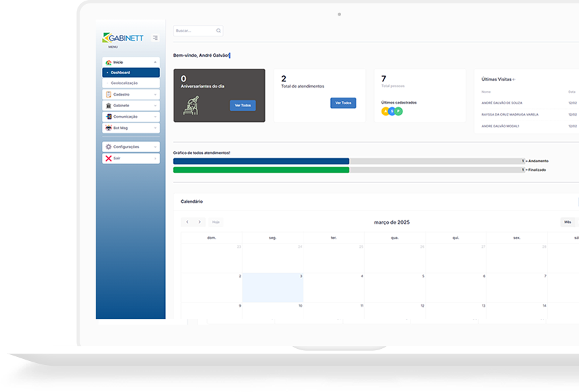Click Ver Todos under Aniversariantes do dia
The width and height of the screenshot is (579, 392).
tap(243, 106)
